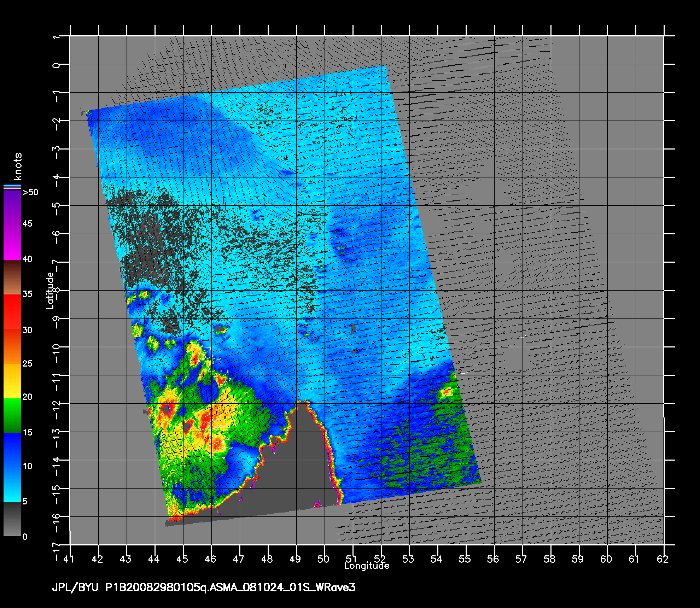Click the 'JPL/BYU' text in the footer
The height and width of the screenshot is (608, 700).
75,588
